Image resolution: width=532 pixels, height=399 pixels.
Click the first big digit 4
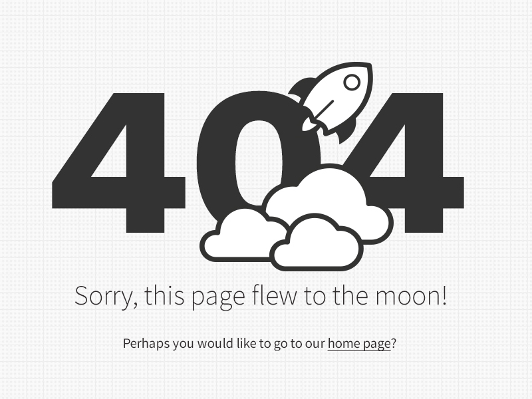(119, 163)
